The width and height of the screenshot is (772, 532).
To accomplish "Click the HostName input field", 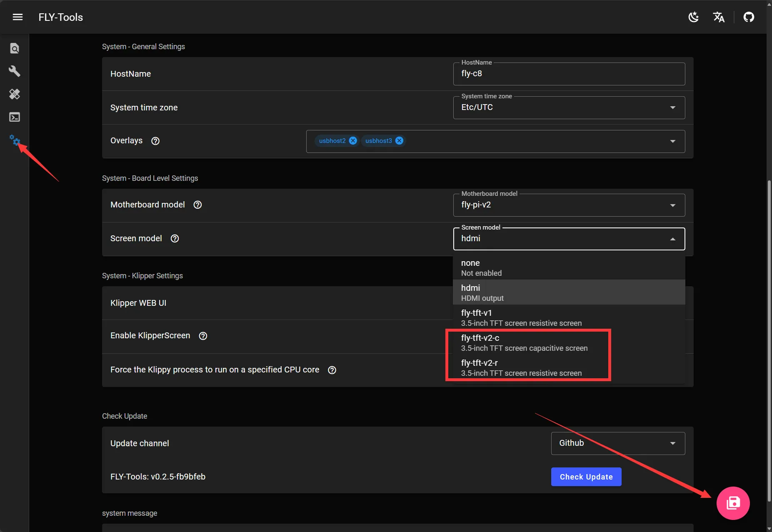I will point(569,74).
